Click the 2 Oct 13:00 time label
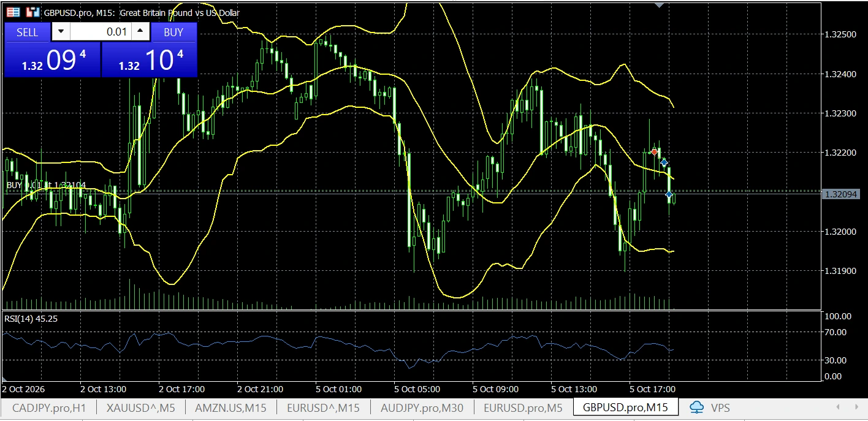The image size is (868, 421). pyautogui.click(x=103, y=389)
